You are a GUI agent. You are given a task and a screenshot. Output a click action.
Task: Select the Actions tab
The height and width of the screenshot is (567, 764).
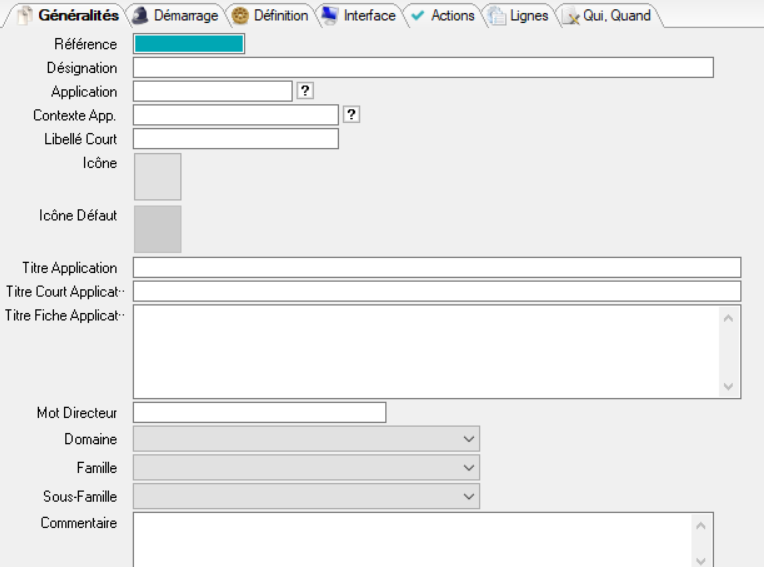pos(443,16)
